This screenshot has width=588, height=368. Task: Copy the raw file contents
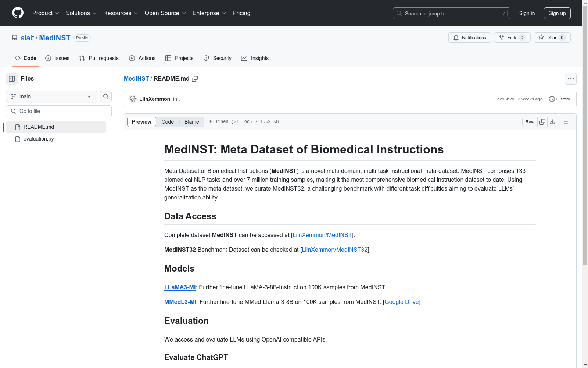[x=542, y=121]
